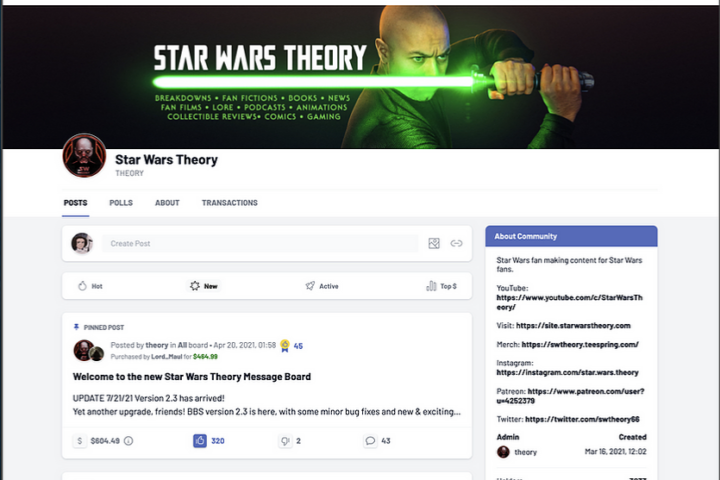720x480 pixels.
Task: Click the Create Post input field
Action: point(260,243)
